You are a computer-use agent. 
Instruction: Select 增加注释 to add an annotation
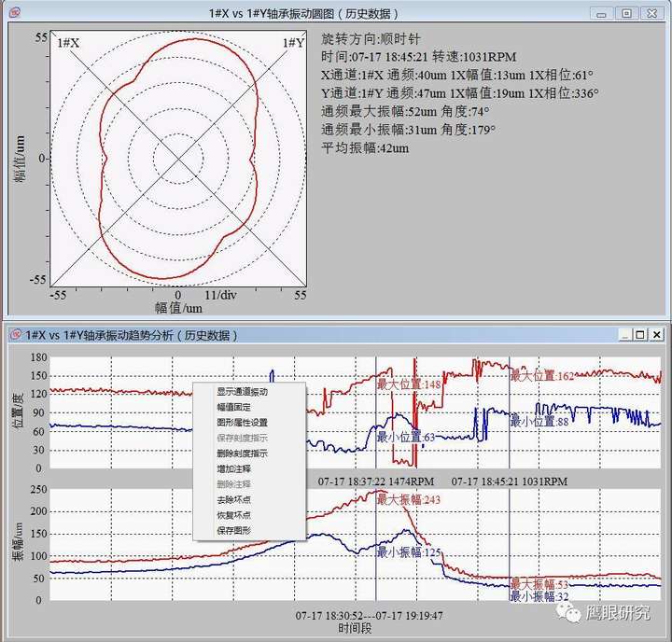(233, 468)
